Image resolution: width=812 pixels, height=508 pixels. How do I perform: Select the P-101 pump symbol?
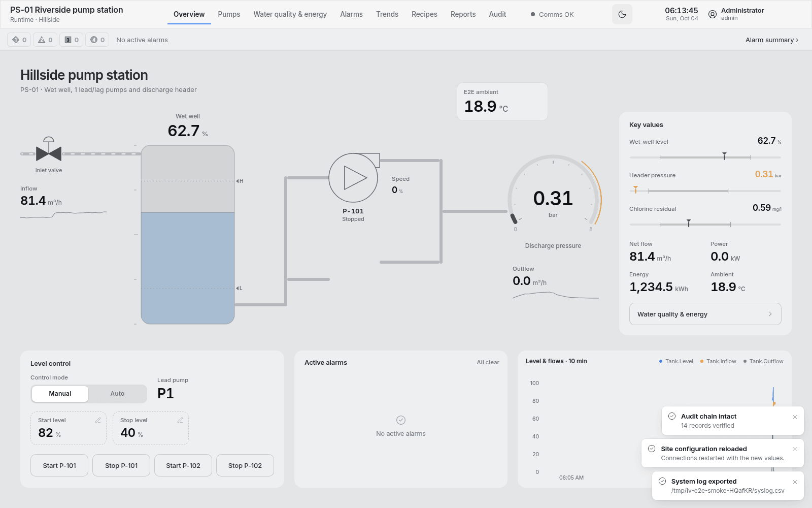354,178
